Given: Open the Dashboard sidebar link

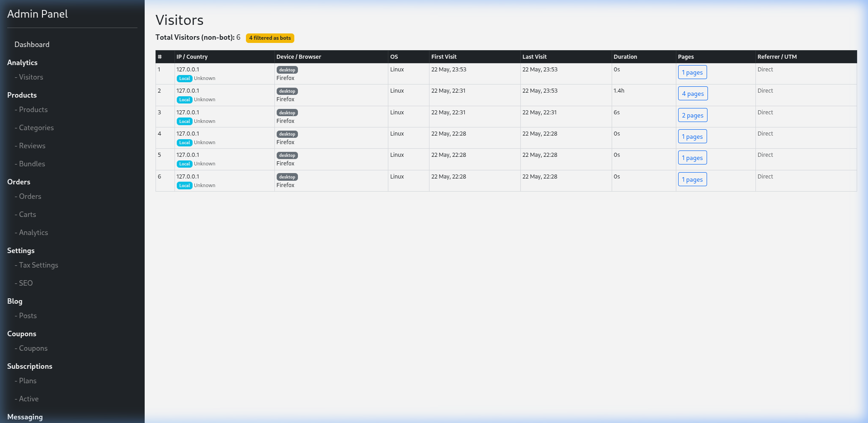Looking at the screenshot, I should coord(32,44).
